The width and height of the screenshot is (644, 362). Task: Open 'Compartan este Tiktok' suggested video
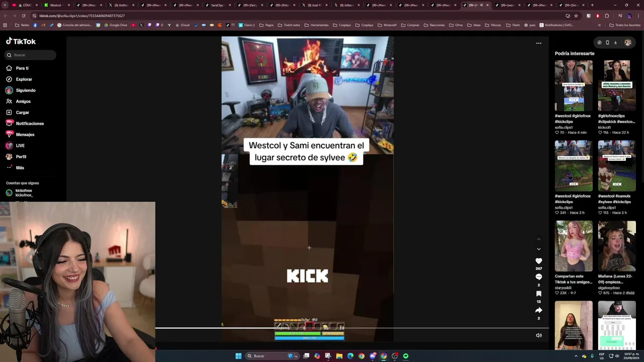[574, 246]
